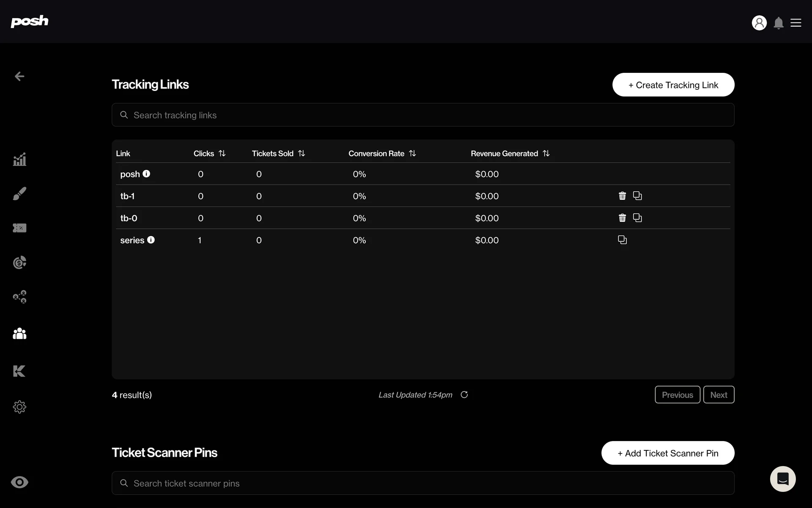The height and width of the screenshot is (508, 812).
Task: Open the K logo sidebar icon
Action: click(x=19, y=371)
